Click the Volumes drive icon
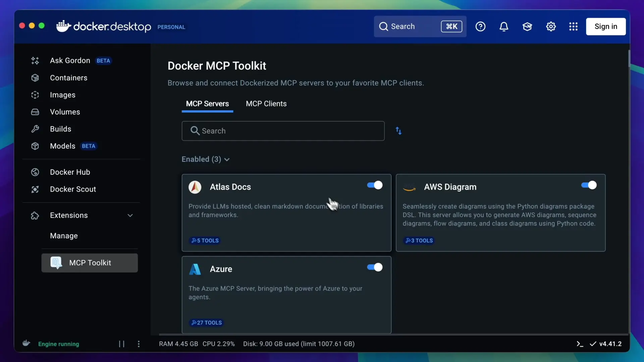 click(x=35, y=112)
